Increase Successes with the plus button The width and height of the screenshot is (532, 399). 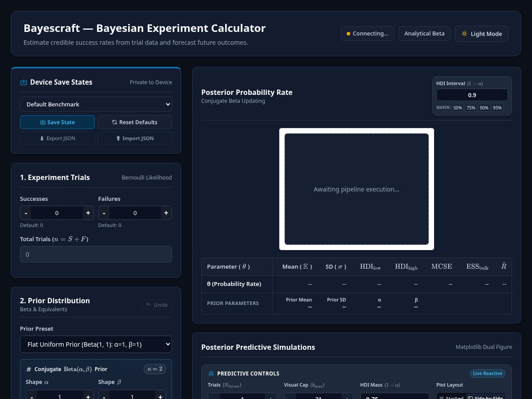click(88, 213)
